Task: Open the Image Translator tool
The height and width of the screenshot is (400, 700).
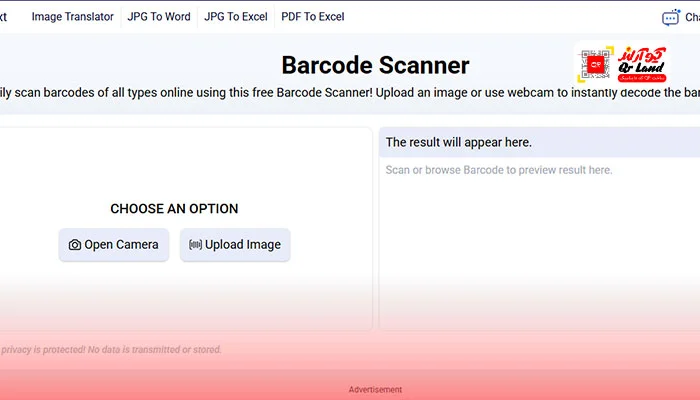Action: (x=72, y=17)
